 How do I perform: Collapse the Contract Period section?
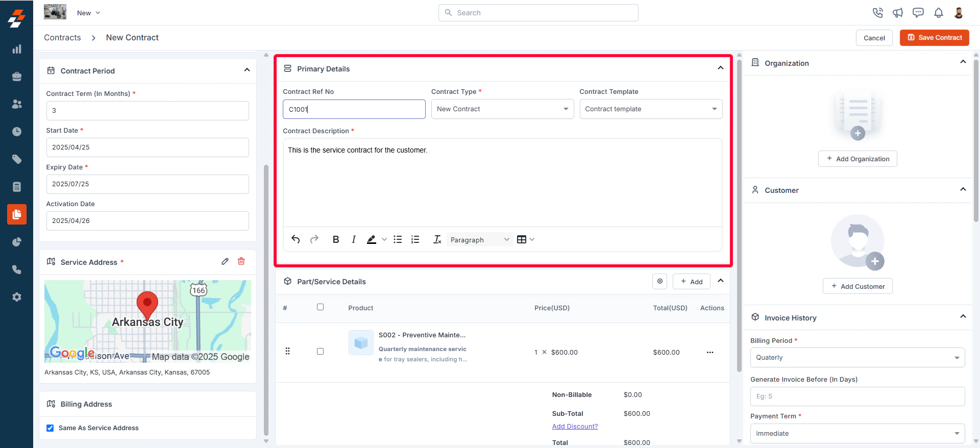pos(247,70)
